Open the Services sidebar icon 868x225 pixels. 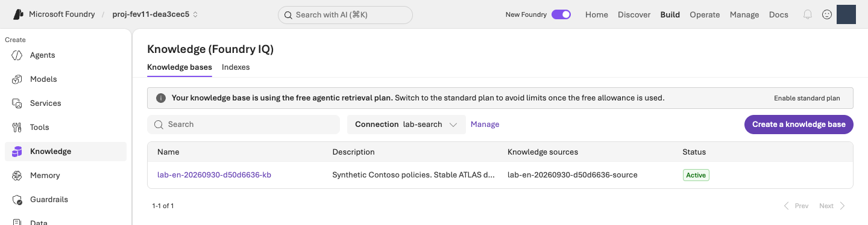point(17,103)
